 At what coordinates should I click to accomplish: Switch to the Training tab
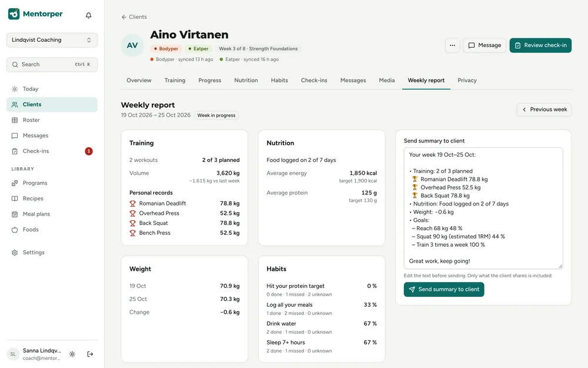[x=175, y=80]
